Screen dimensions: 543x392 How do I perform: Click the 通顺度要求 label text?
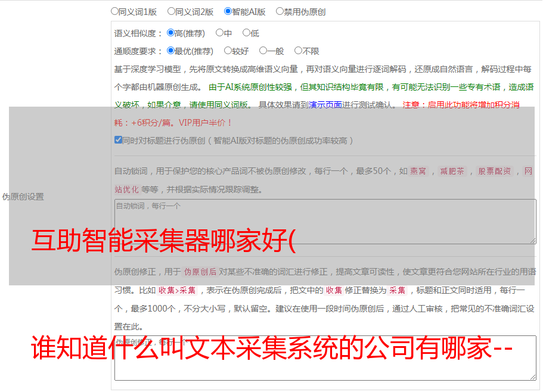pyautogui.click(x=135, y=52)
